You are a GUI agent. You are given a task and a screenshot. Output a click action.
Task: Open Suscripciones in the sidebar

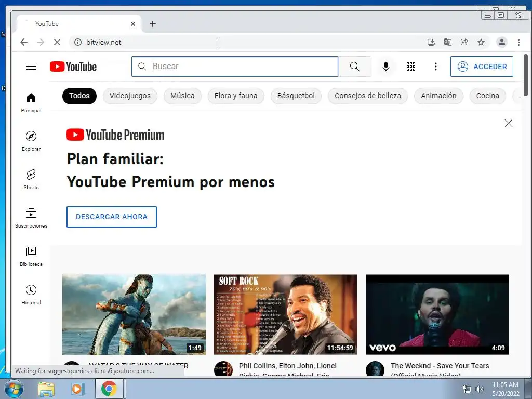pyautogui.click(x=31, y=218)
